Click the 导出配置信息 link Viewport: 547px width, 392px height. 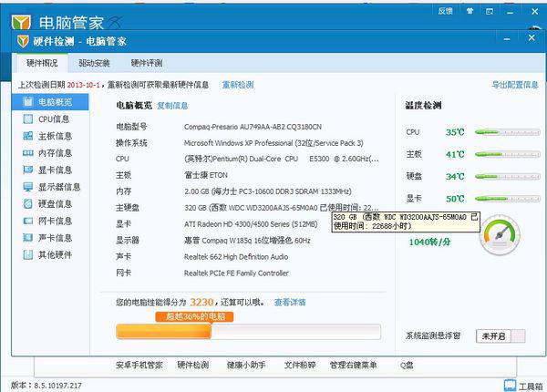[515, 85]
